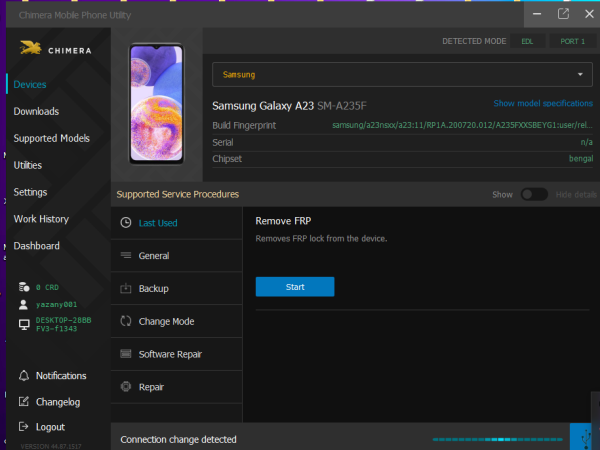Click the DESKTOP-28BB machine name
This screenshot has height=450, width=600.
64,324
